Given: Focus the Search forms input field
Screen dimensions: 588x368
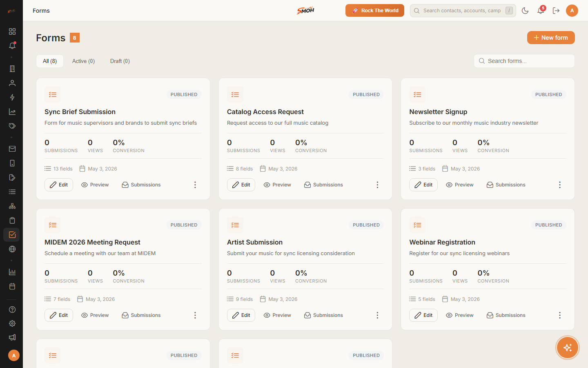Looking at the screenshot, I should 524,61.
